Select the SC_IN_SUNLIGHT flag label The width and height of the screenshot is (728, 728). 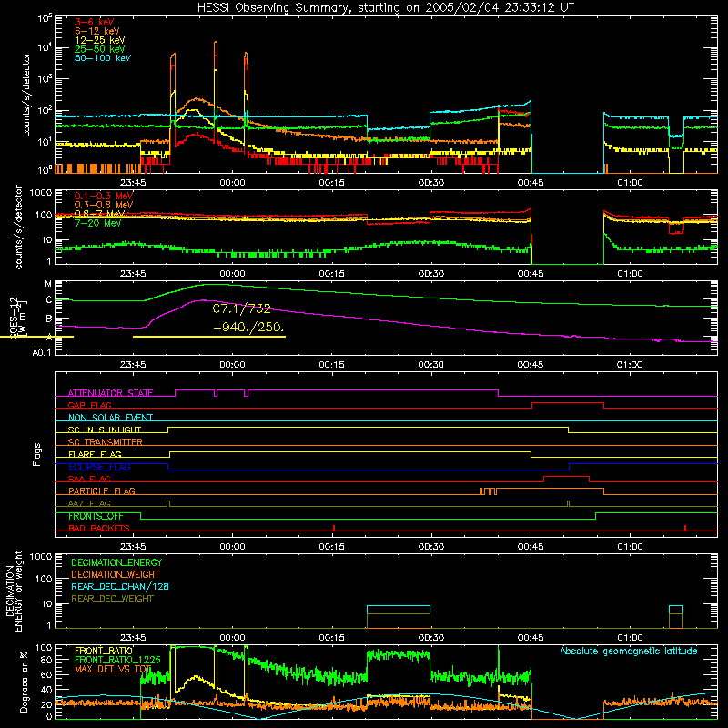click(x=105, y=430)
